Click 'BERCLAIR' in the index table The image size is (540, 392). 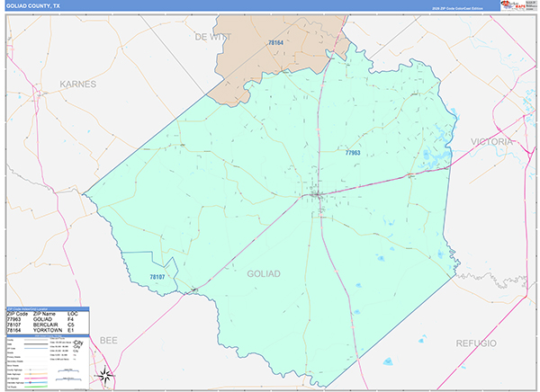coord(46,325)
